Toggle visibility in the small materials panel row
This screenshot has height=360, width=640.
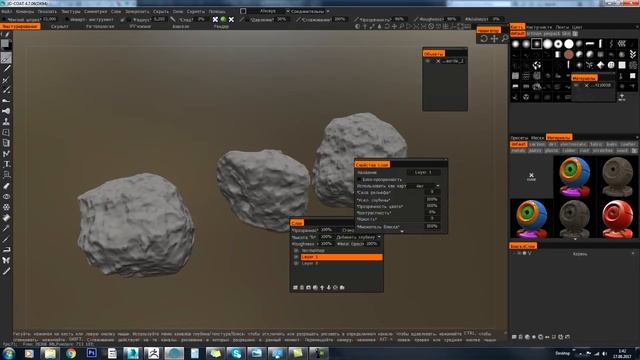pos(576,85)
